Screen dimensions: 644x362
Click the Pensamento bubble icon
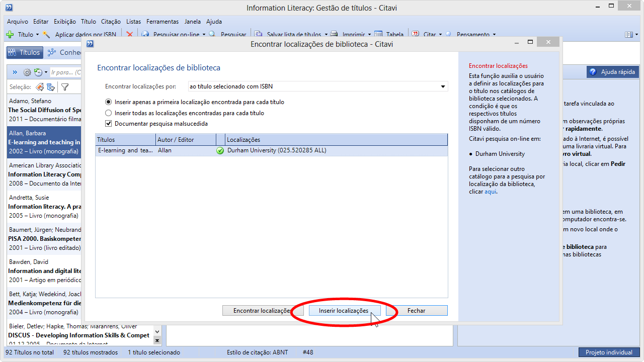point(449,35)
